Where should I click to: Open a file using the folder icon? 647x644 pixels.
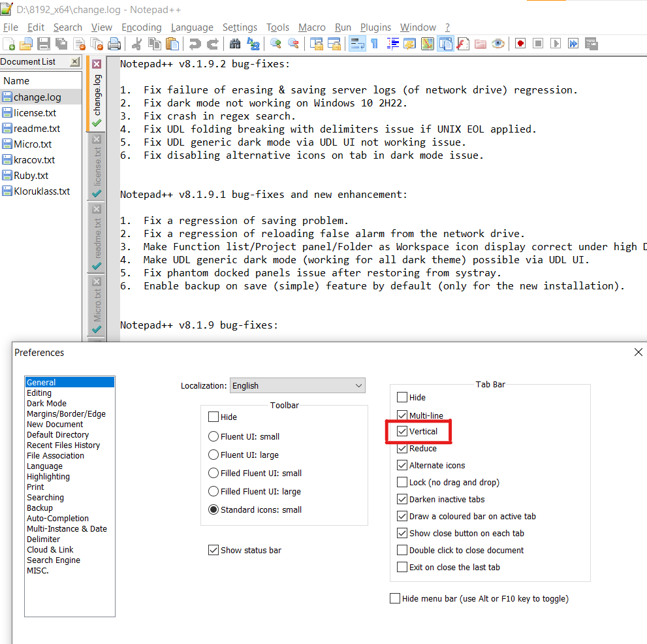click(x=26, y=44)
